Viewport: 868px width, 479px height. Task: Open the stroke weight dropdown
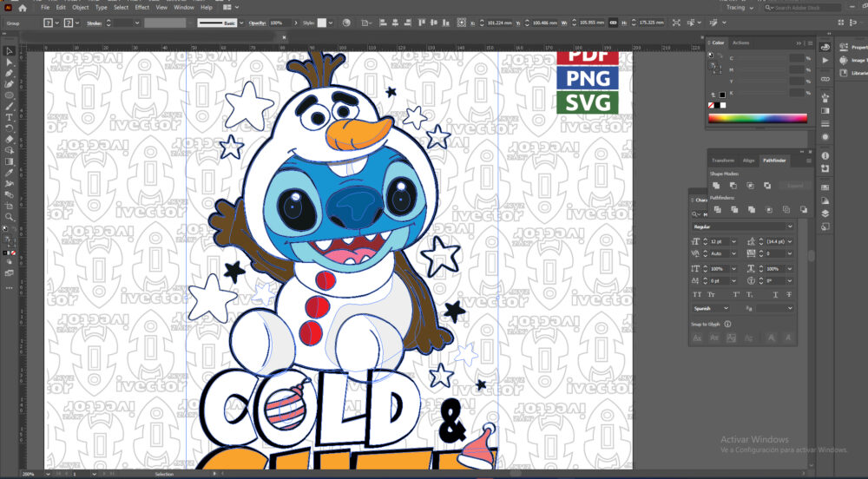tap(137, 23)
